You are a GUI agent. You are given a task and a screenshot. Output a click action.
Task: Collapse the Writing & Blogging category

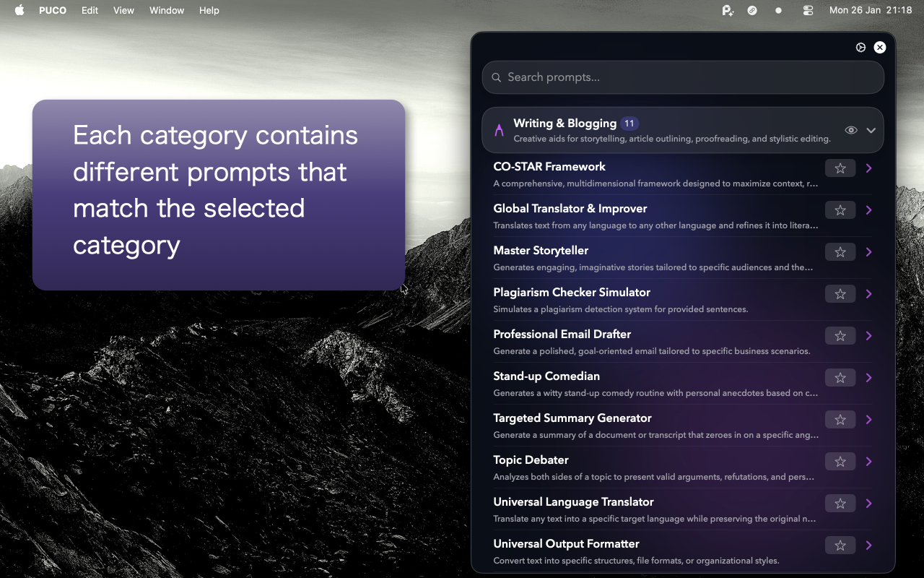(871, 130)
